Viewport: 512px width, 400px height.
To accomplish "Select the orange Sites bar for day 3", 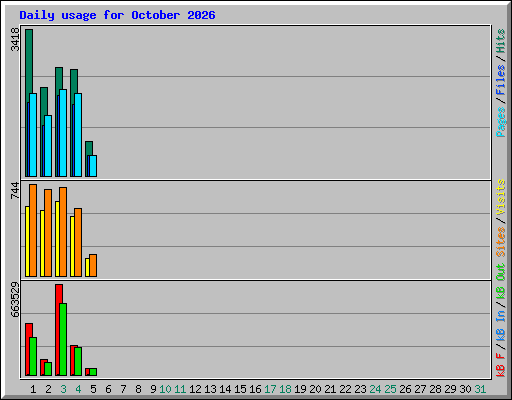I will [63, 232].
